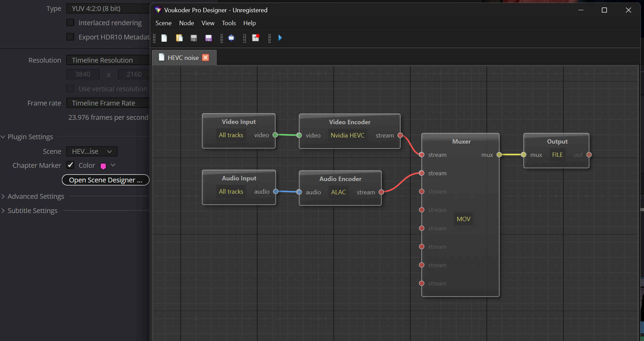Viewport: 644px width, 341px height.
Task: Click the blue fit-to-view toolbar icon
Action: (x=231, y=38)
